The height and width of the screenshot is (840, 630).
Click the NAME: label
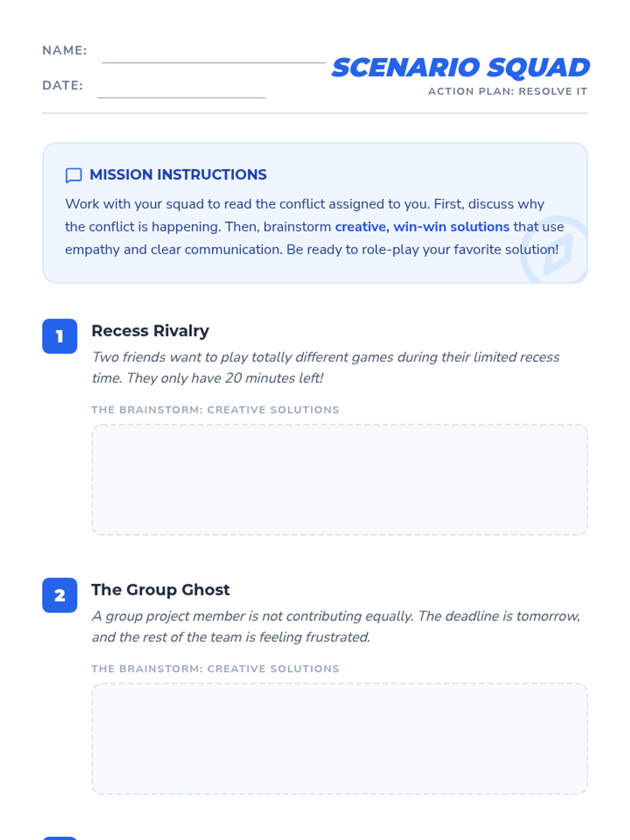(x=65, y=50)
